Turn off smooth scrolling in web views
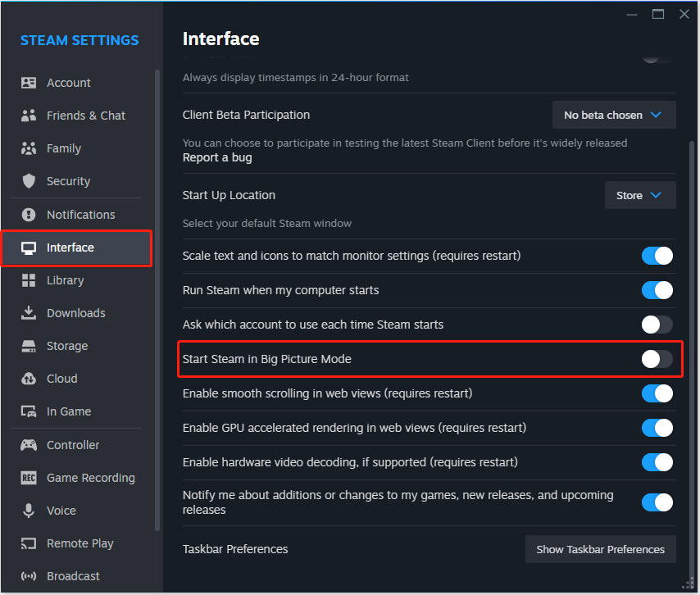Viewport: 700px width, 595px height. (x=657, y=393)
